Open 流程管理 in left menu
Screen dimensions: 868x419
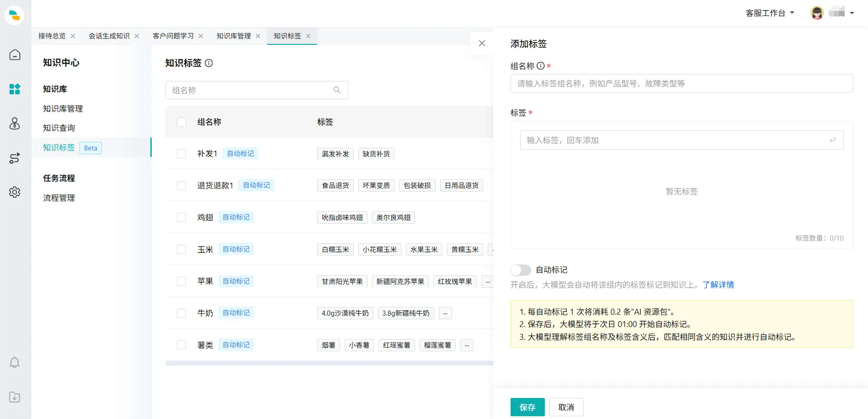pyautogui.click(x=59, y=198)
